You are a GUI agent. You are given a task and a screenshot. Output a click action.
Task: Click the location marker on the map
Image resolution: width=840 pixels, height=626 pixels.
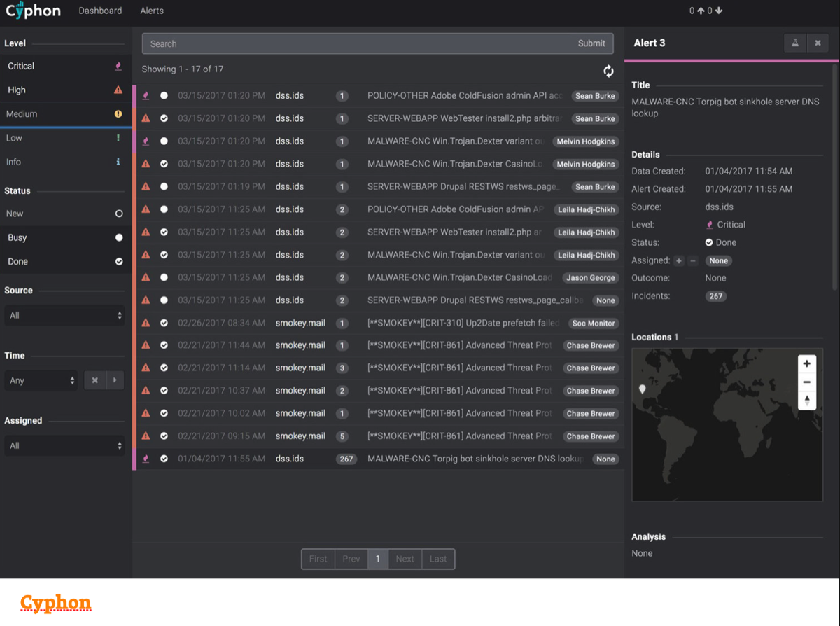643,389
